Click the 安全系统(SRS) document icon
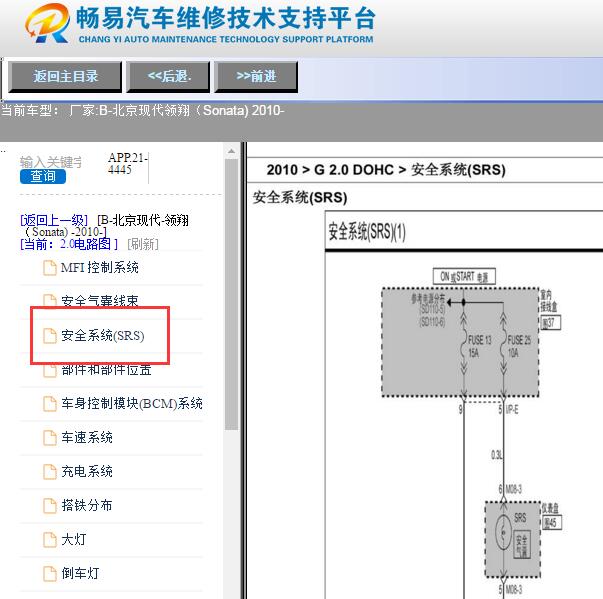Image resolution: width=603 pixels, height=599 pixels. coord(50,336)
